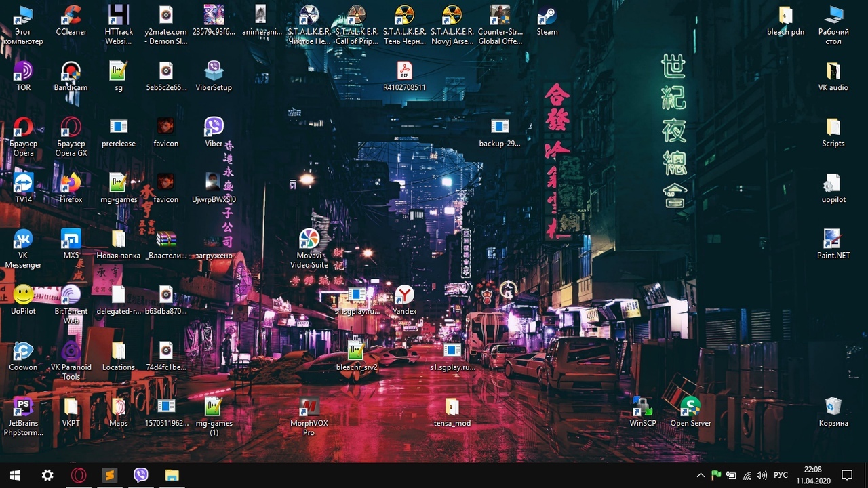This screenshot has height=488, width=868.
Task: Open the MorphVOX Pro icon
Action: point(309,407)
